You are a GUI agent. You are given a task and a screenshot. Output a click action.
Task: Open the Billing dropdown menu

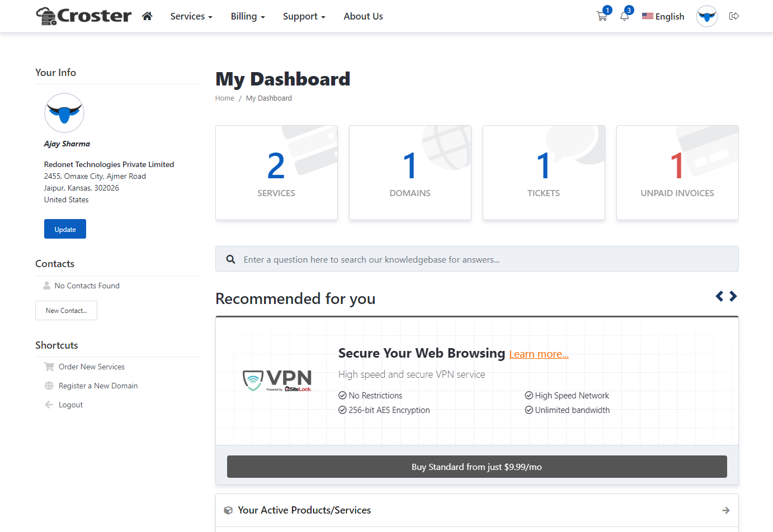248,16
